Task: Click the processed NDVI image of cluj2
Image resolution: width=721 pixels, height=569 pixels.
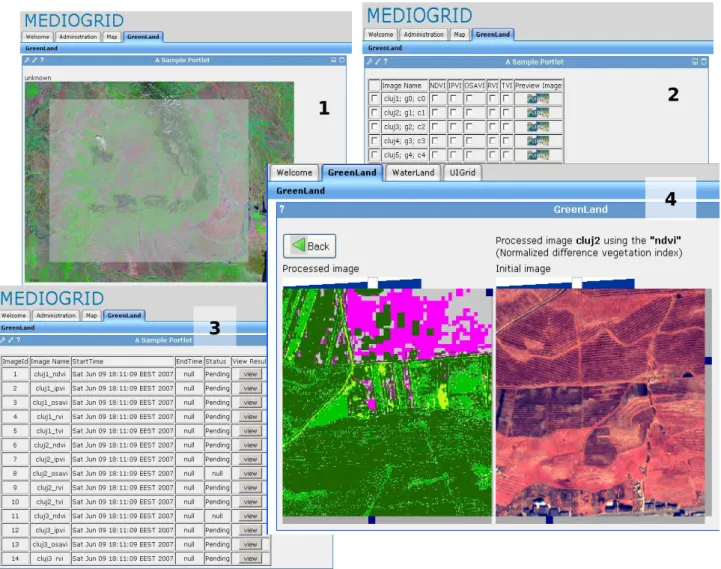Action: tap(387, 402)
